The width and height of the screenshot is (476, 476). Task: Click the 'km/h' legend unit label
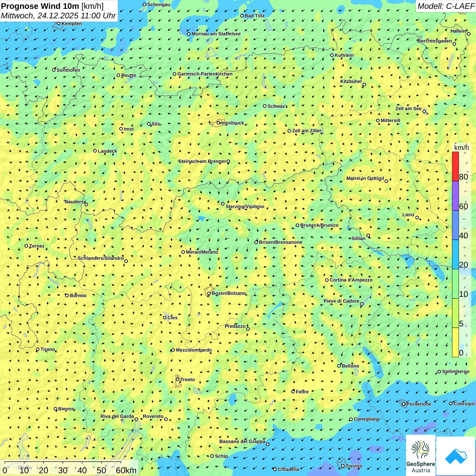point(461,148)
